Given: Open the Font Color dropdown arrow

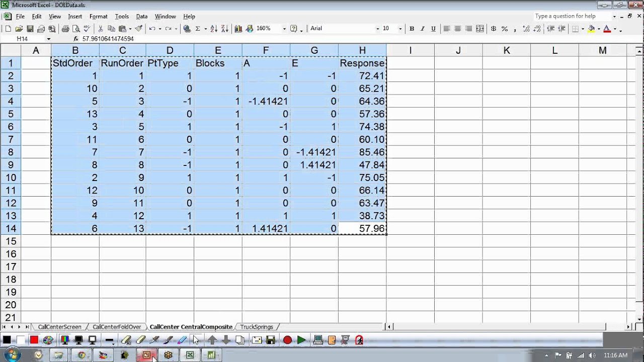Looking at the screenshot, I should (615, 29).
